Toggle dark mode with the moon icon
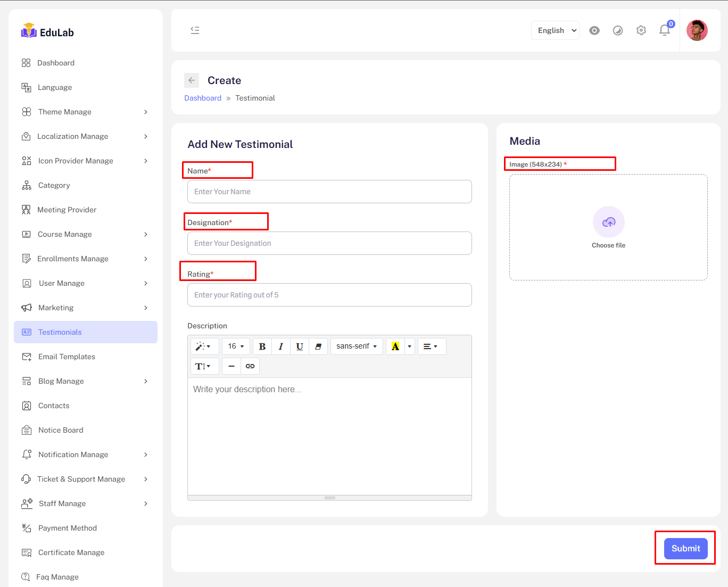The width and height of the screenshot is (728, 587). click(618, 30)
